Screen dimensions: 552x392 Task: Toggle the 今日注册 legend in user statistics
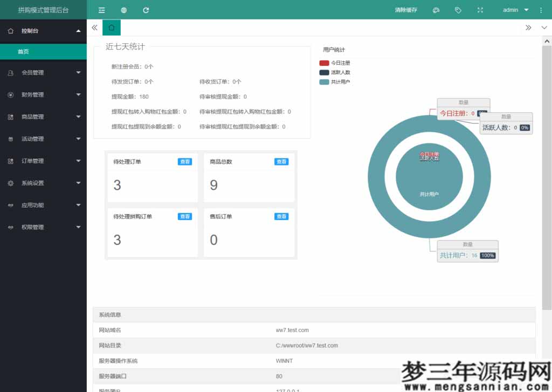[335, 62]
